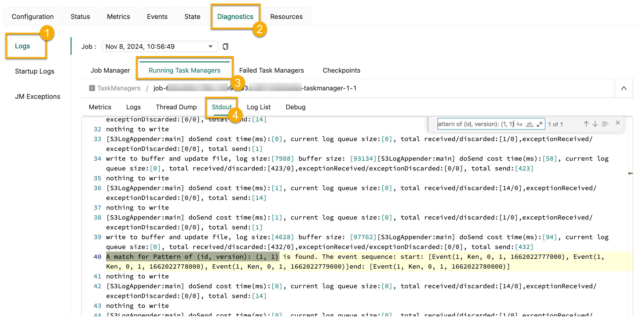Click the '[423]' total send value
644x320 pixels.
point(524,168)
